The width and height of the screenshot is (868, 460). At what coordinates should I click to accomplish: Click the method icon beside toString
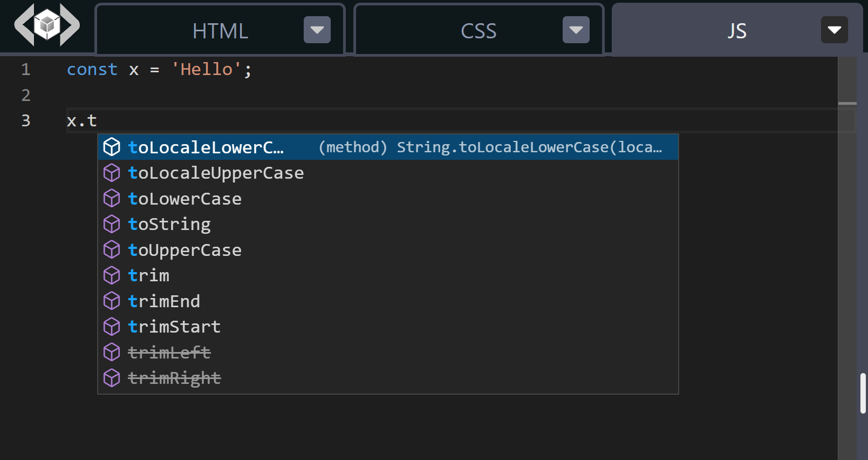pyautogui.click(x=112, y=224)
